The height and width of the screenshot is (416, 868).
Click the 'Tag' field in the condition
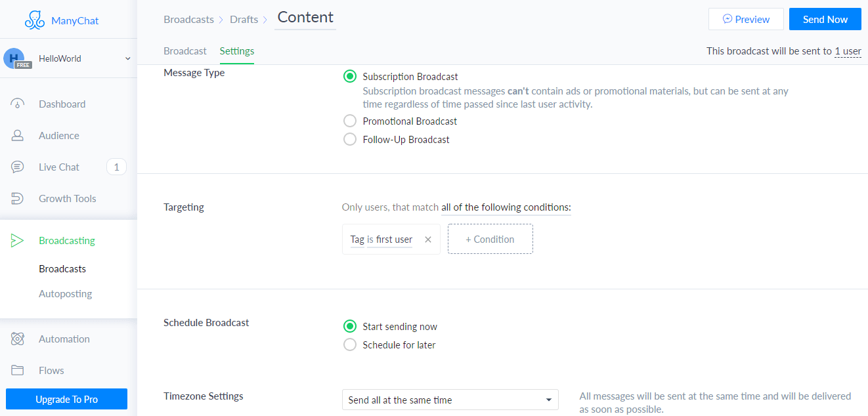click(x=357, y=239)
